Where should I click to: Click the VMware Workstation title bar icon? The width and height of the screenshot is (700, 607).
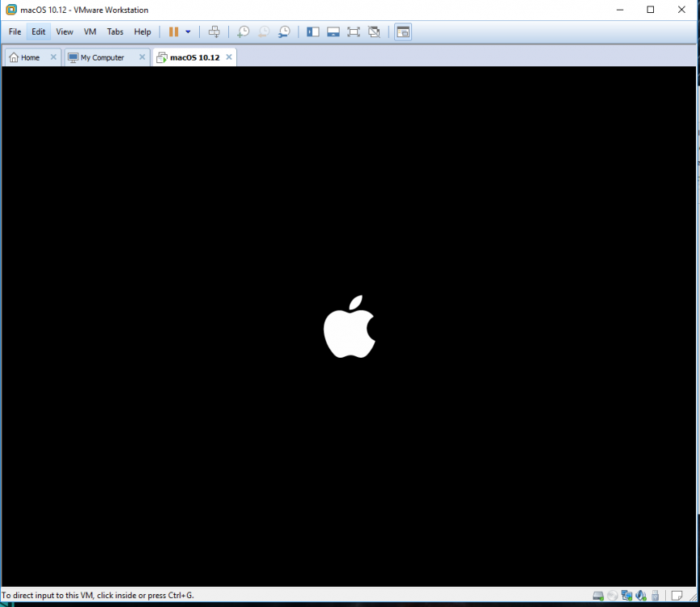(x=11, y=10)
